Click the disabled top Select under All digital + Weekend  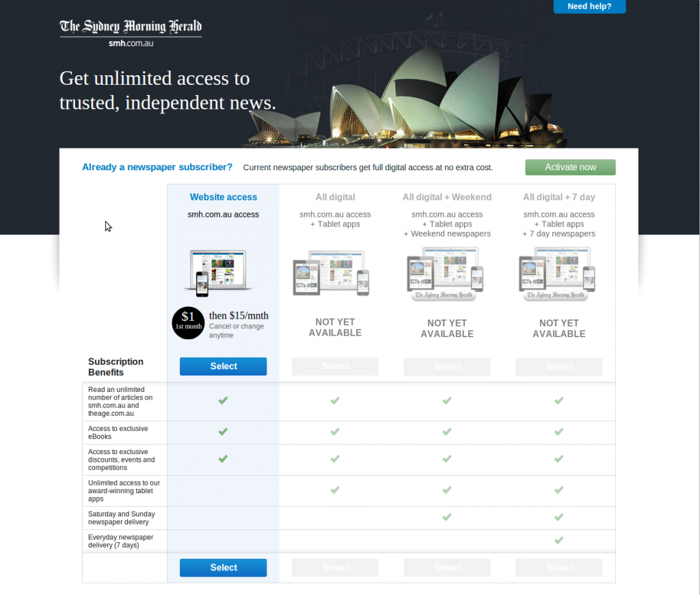pos(447,367)
